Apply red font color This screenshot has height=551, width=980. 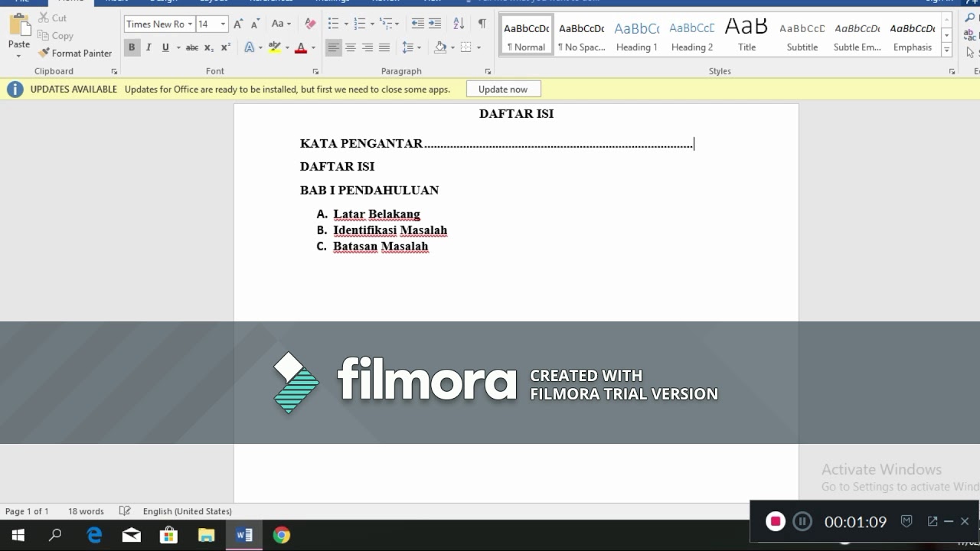point(301,47)
